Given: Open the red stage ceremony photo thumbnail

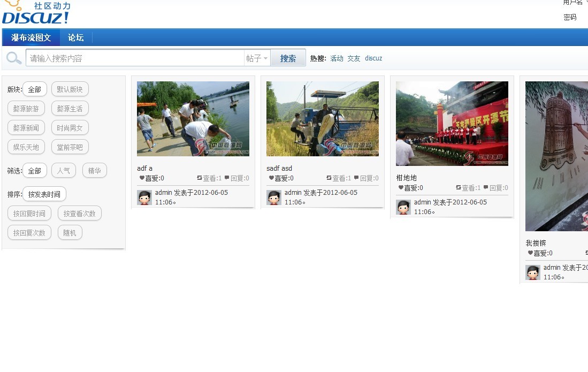Looking at the screenshot, I should coord(452,123).
